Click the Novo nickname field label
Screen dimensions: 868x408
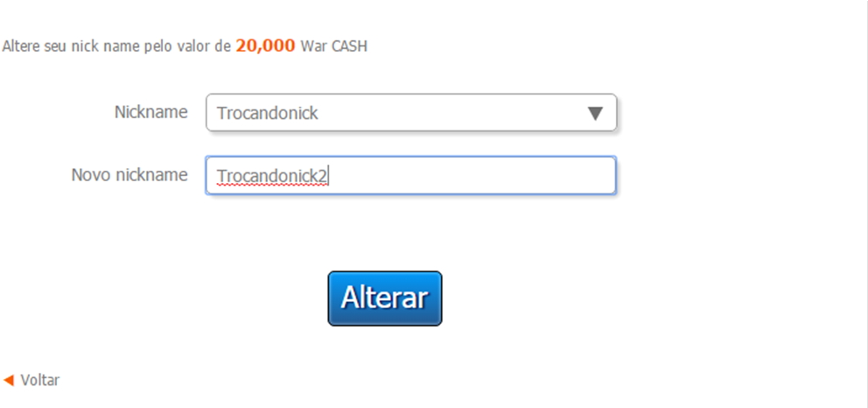tap(129, 175)
